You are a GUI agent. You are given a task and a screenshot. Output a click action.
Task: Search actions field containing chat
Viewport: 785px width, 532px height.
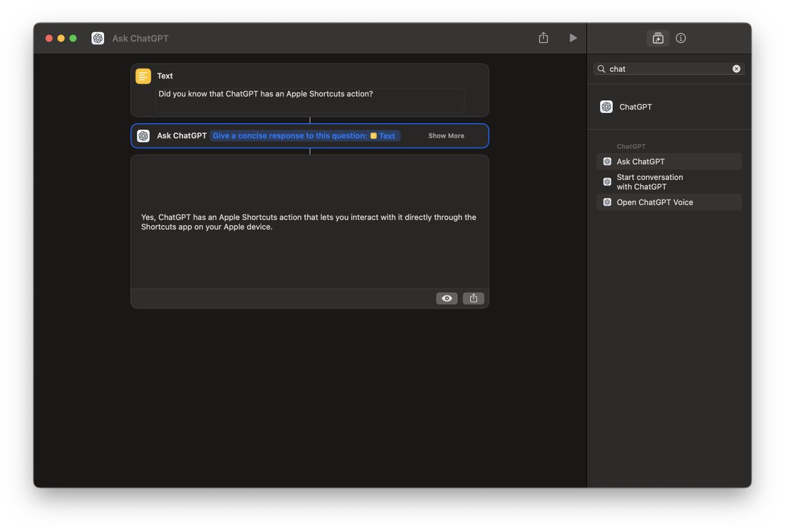(669, 69)
